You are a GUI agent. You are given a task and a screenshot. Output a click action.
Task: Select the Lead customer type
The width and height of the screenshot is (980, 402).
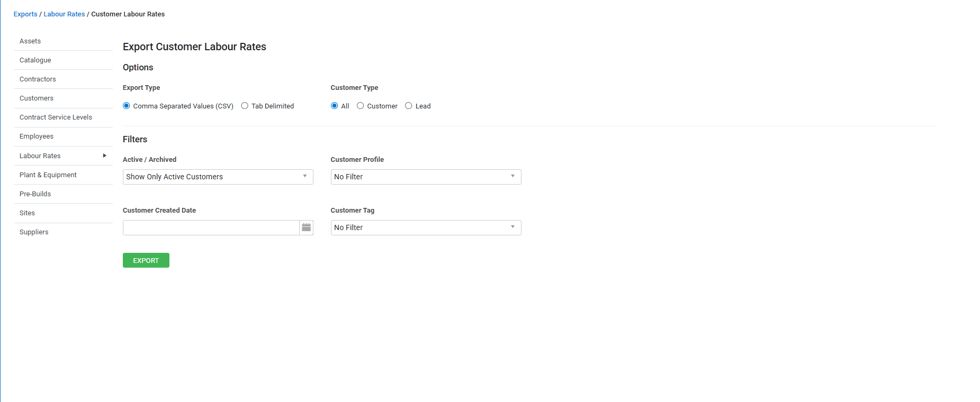tap(409, 106)
